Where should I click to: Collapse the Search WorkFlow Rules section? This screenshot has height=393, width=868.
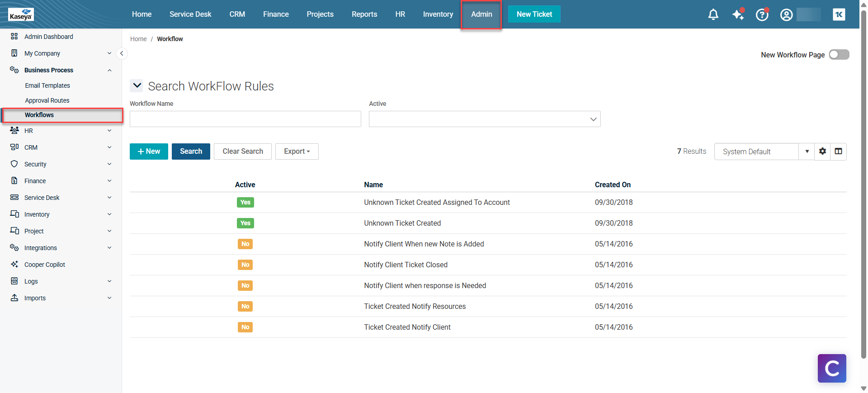pyautogui.click(x=137, y=85)
